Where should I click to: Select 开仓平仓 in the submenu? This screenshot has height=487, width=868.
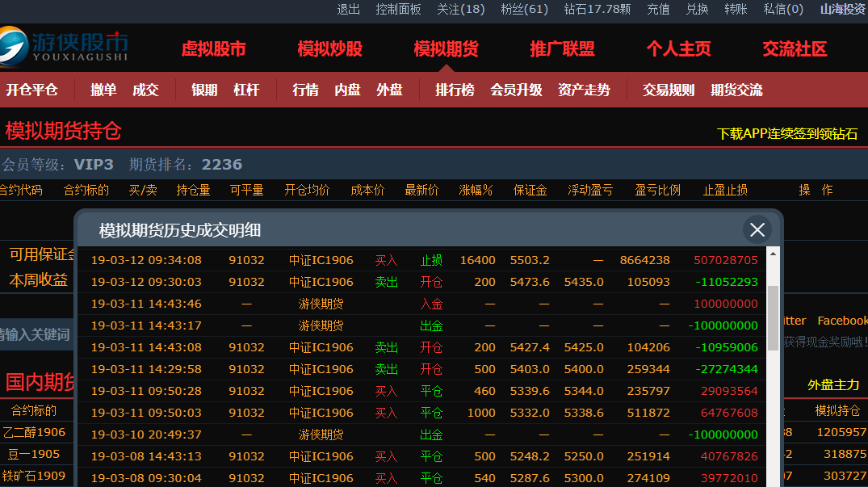tap(32, 90)
